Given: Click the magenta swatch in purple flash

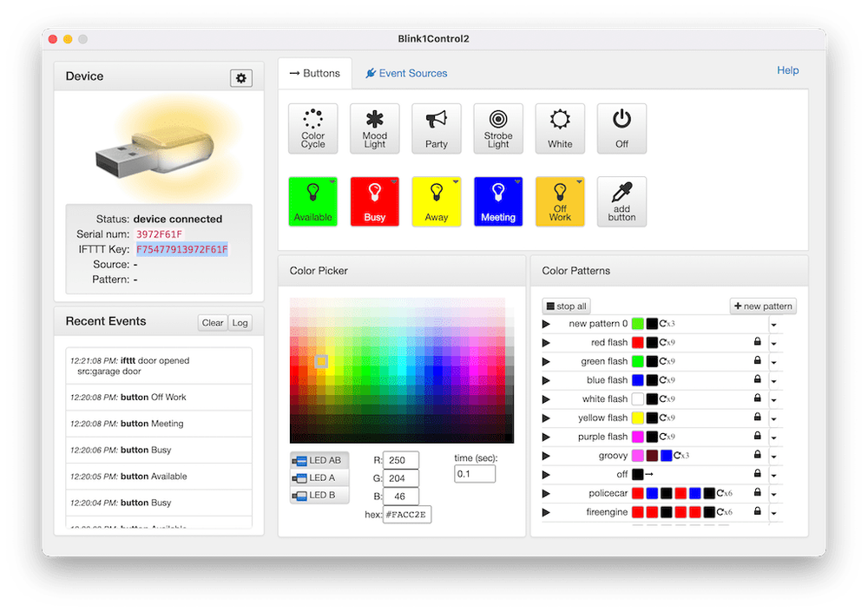Looking at the screenshot, I should click(638, 437).
